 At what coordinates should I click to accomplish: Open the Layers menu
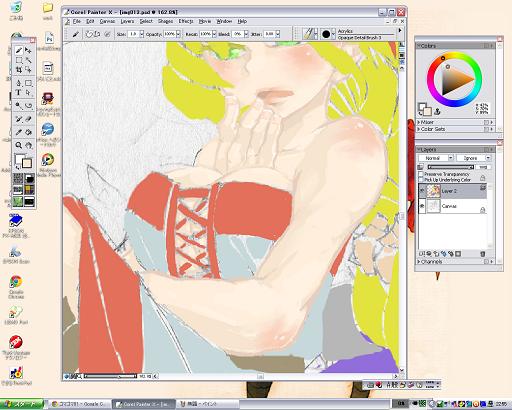point(127,21)
